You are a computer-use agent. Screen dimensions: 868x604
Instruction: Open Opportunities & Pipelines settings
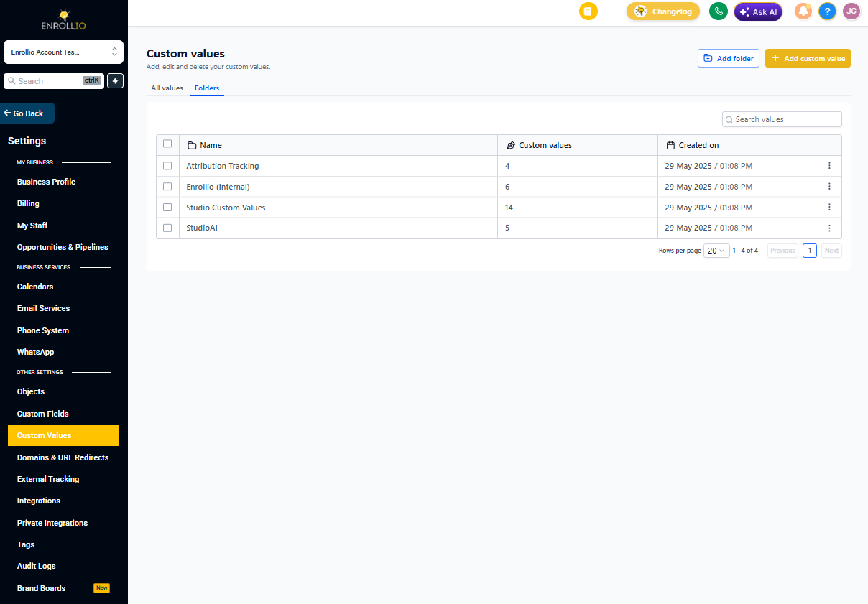(x=63, y=247)
